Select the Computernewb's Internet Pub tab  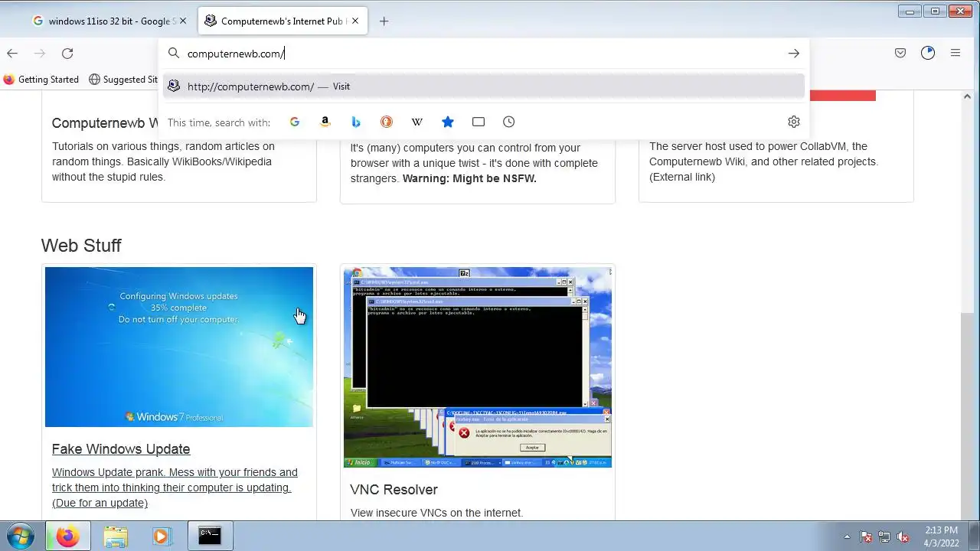point(283,21)
